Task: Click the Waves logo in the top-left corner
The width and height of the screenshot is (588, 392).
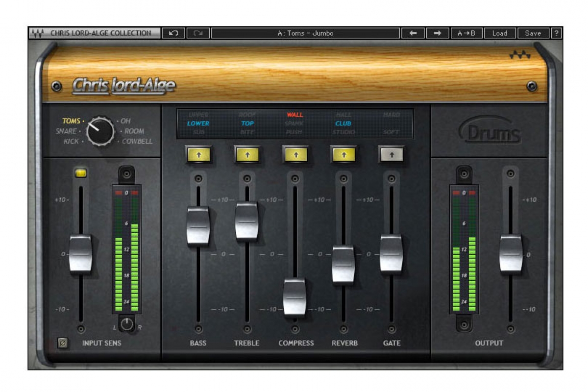Action: (37, 33)
